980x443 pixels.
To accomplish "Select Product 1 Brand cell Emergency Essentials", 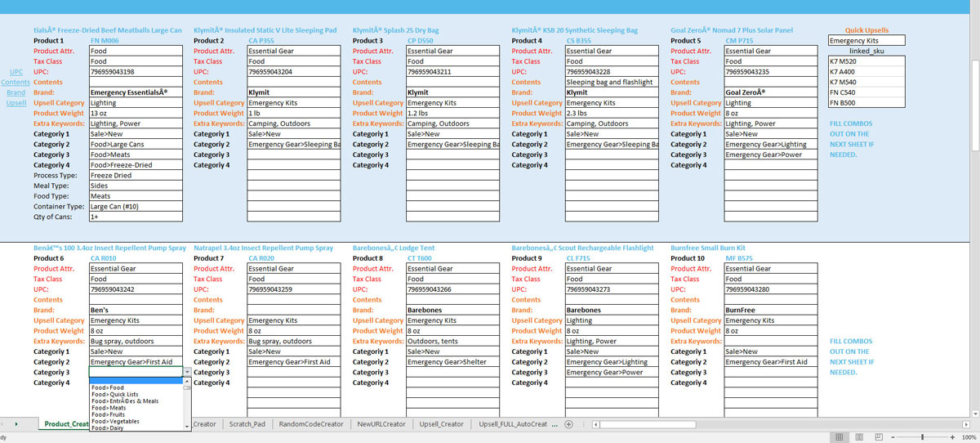I will click(136, 93).
